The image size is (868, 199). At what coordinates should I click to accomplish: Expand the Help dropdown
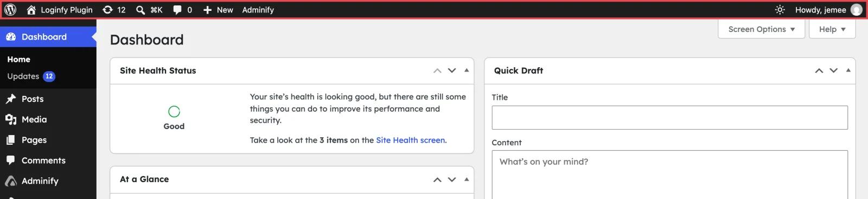832,29
